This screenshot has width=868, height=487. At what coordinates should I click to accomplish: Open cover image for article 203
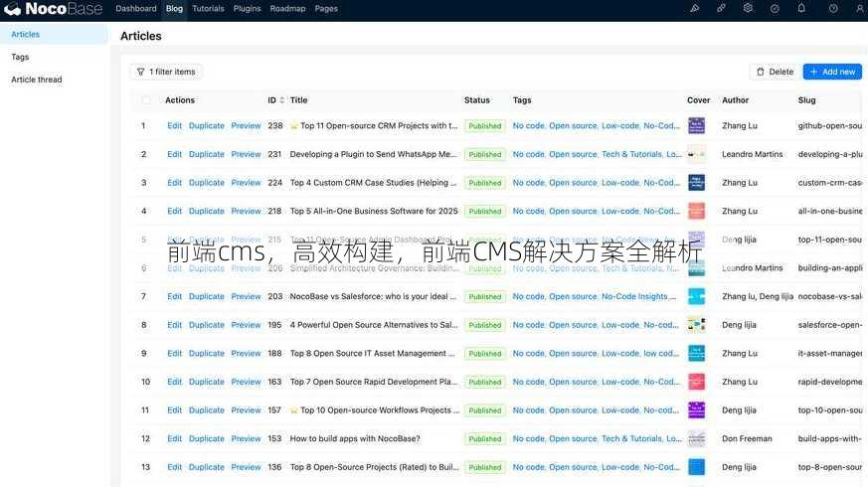tap(696, 296)
